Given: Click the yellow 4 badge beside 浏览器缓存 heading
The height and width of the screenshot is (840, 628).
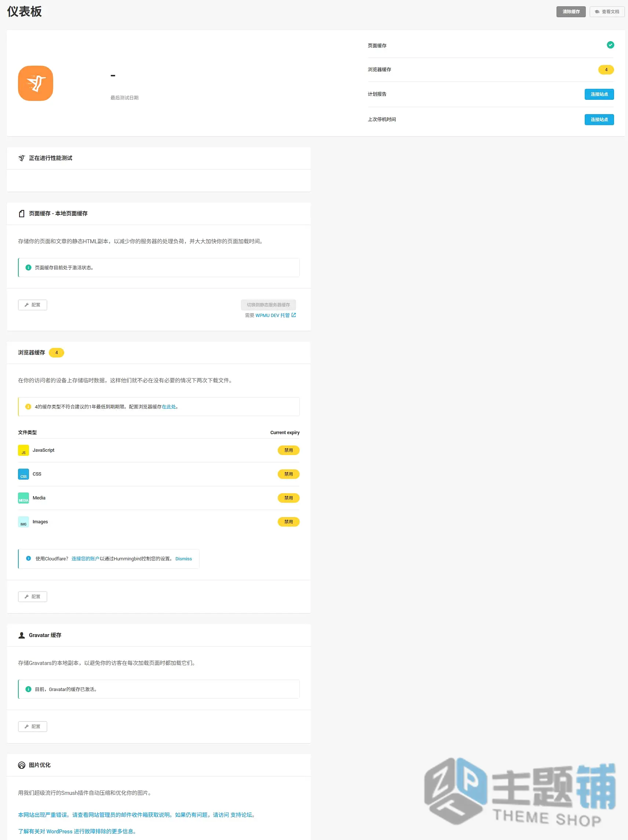Looking at the screenshot, I should pos(56,352).
